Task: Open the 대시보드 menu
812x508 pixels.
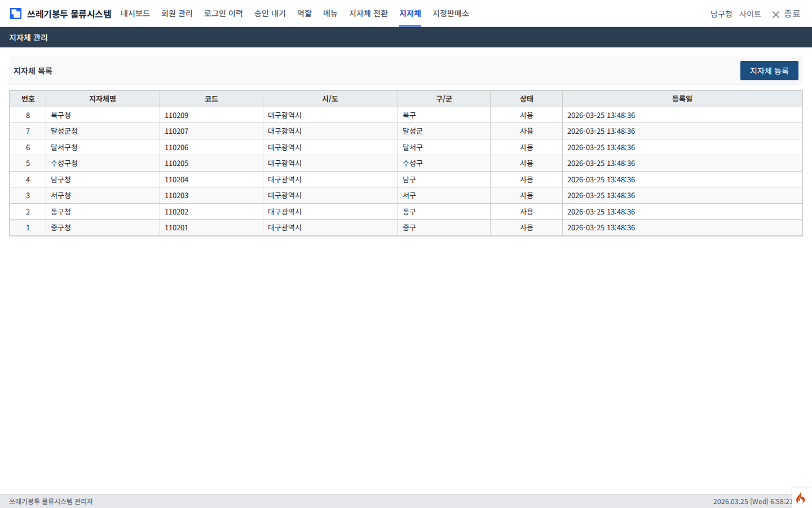Action: click(x=135, y=14)
